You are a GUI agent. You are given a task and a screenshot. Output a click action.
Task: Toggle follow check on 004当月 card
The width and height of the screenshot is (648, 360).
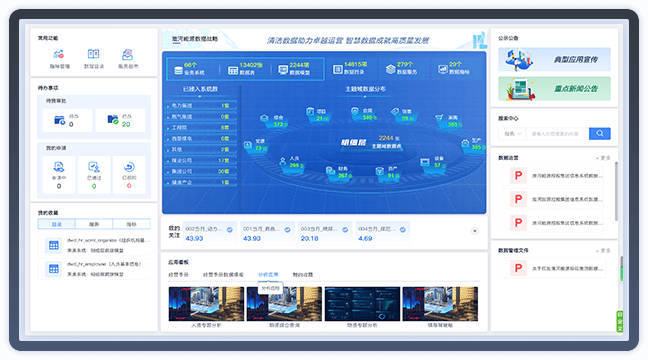(403, 230)
